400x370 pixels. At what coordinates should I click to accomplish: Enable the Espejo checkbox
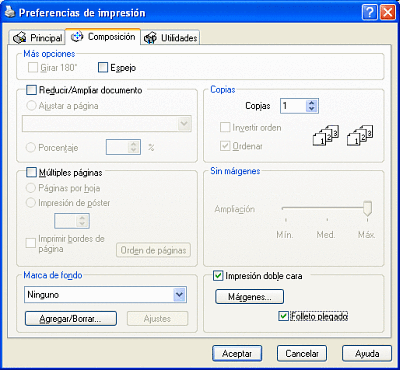point(103,68)
